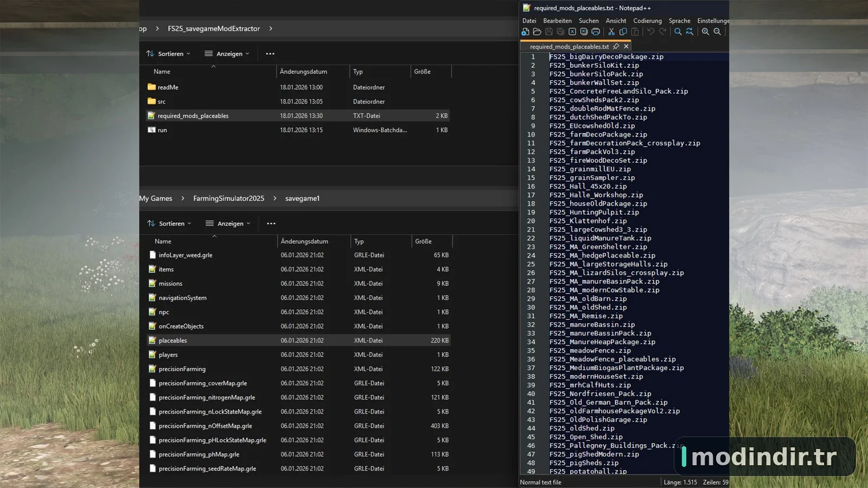Select the missions file name

pos(170,284)
